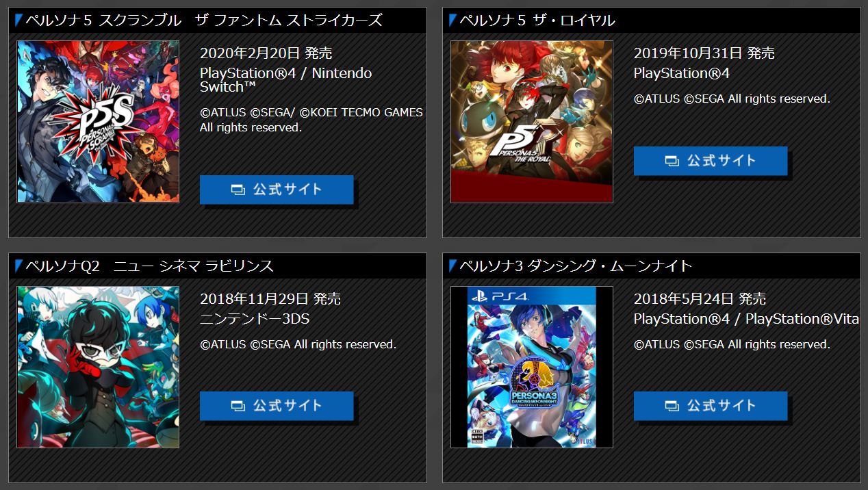The image size is (868, 490).
Task: Click window icon in Persona 5 Royal button
Action: pos(672,162)
